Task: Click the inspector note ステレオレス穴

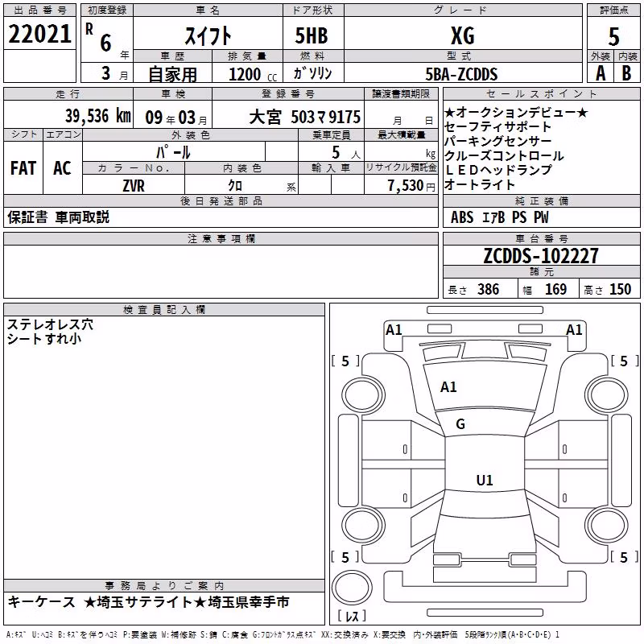Action: coord(50,324)
